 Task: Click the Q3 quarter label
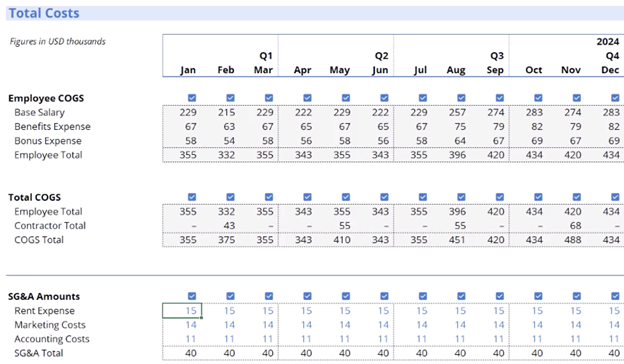coord(497,56)
